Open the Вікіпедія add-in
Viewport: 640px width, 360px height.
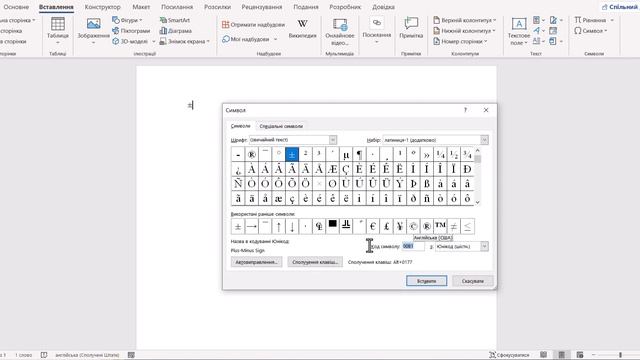coord(302,29)
